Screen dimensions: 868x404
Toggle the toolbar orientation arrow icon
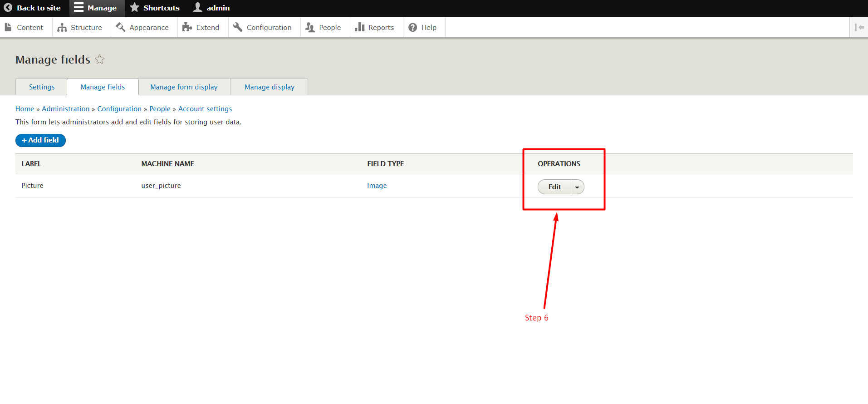point(859,27)
